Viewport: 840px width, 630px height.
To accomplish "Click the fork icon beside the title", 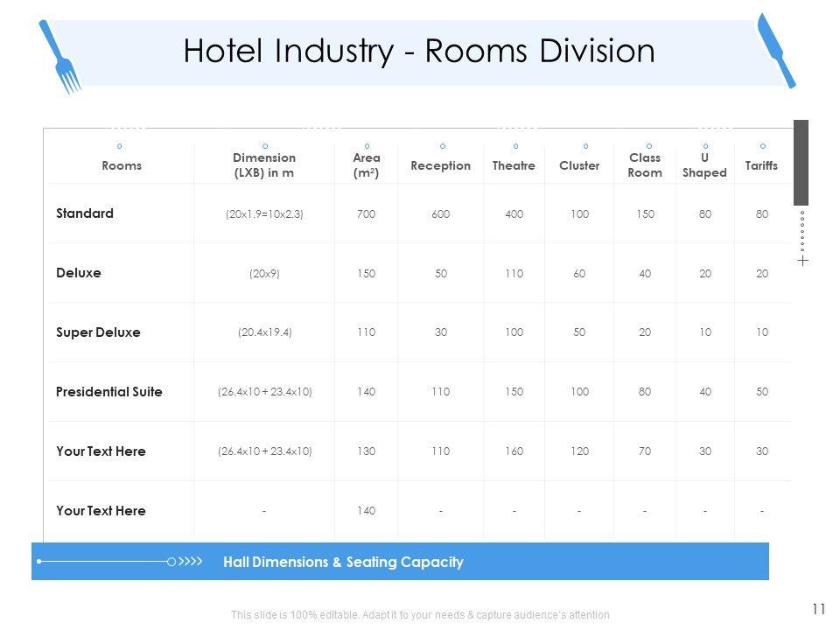I will (x=60, y=57).
